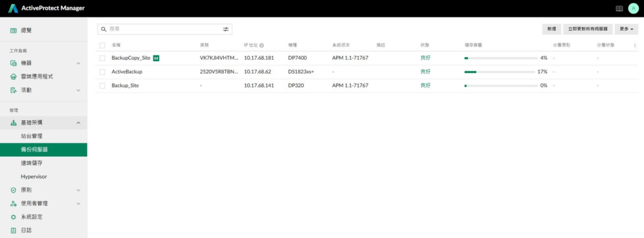Image resolution: width=644 pixels, height=238 pixels.
Task: Sort by 機種 column header
Action: pos(292,45)
